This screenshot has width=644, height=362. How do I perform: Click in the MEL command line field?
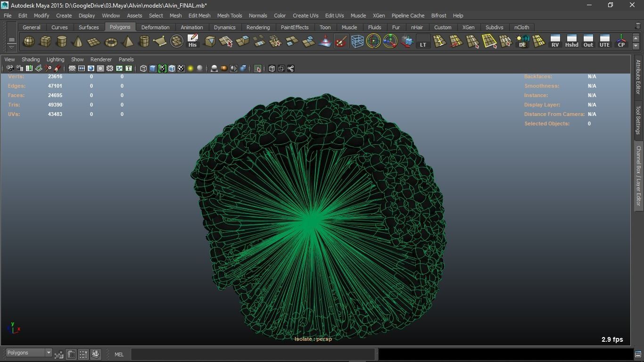(253, 354)
